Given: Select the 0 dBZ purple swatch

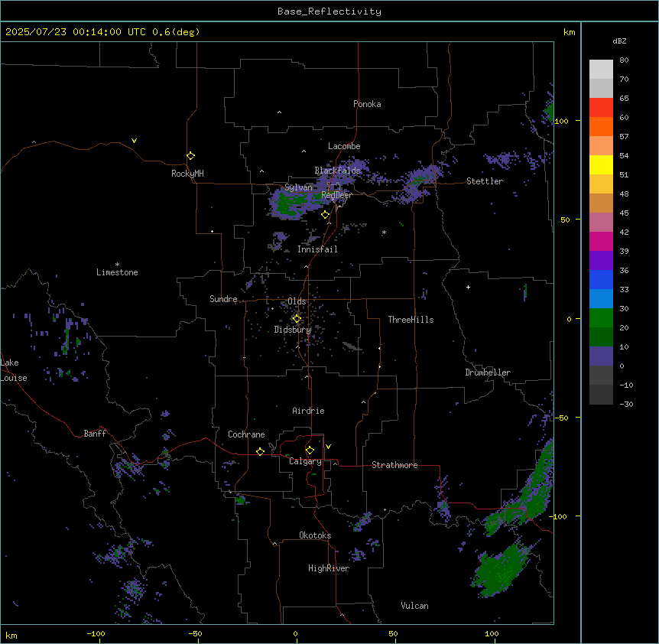Looking at the screenshot, I should click(601, 356).
